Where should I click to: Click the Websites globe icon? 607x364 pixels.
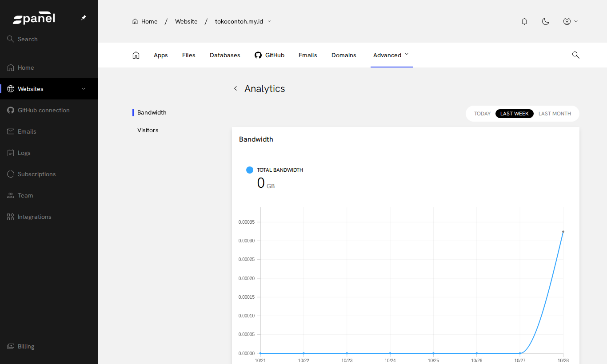pyautogui.click(x=11, y=89)
